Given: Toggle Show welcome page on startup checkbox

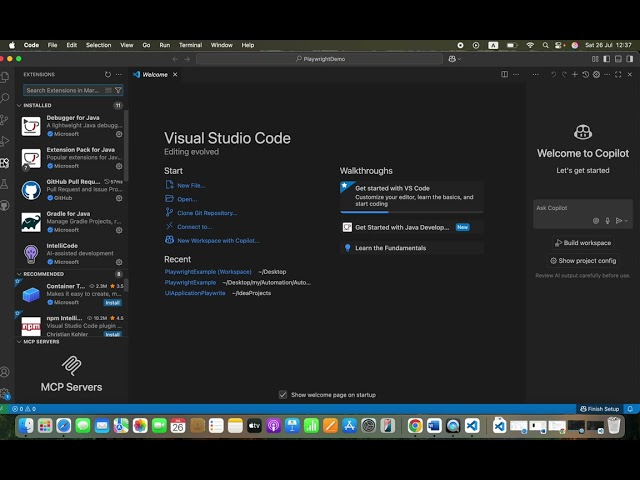Looking at the screenshot, I should click(x=283, y=395).
